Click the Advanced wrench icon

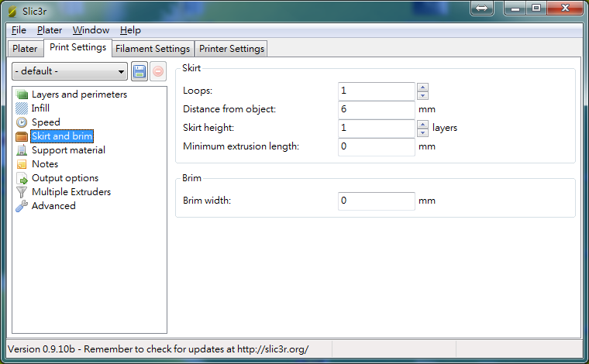click(x=22, y=206)
